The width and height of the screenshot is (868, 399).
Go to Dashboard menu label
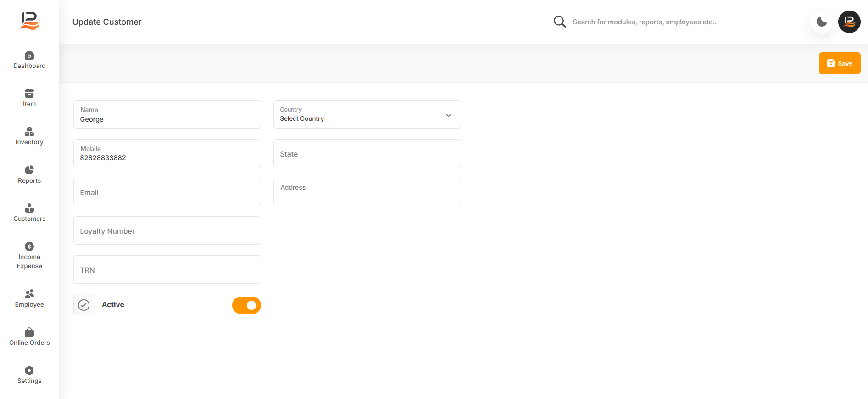click(x=29, y=66)
